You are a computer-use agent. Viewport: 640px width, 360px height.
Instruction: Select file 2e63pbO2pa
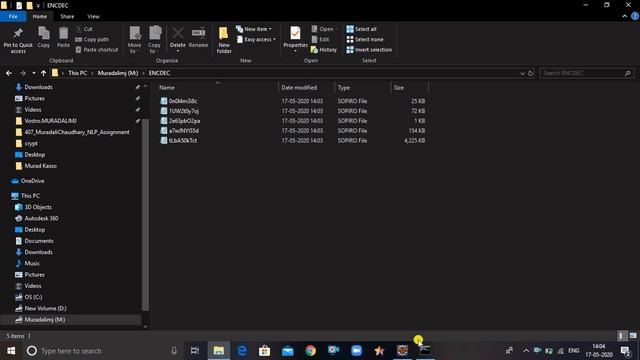click(184, 120)
